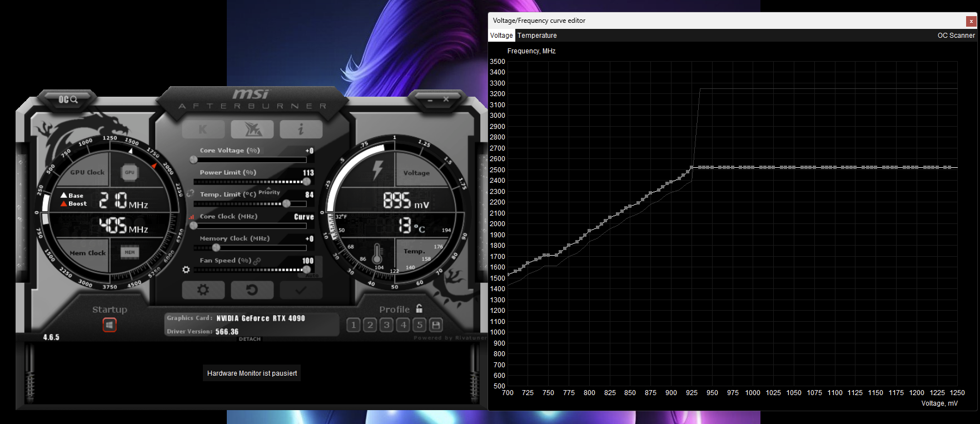Open the information 'i' button
Image resolution: width=980 pixels, height=424 pixels.
tap(301, 129)
